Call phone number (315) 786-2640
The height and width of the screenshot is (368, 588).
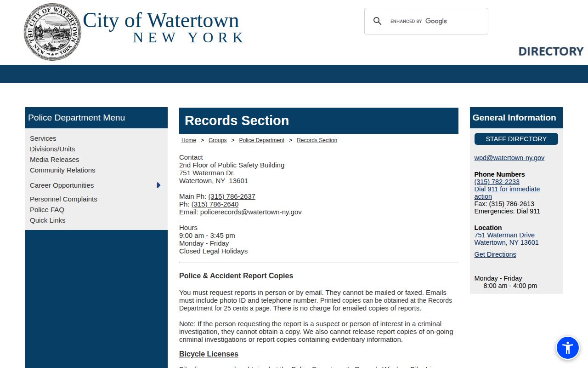click(215, 204)
